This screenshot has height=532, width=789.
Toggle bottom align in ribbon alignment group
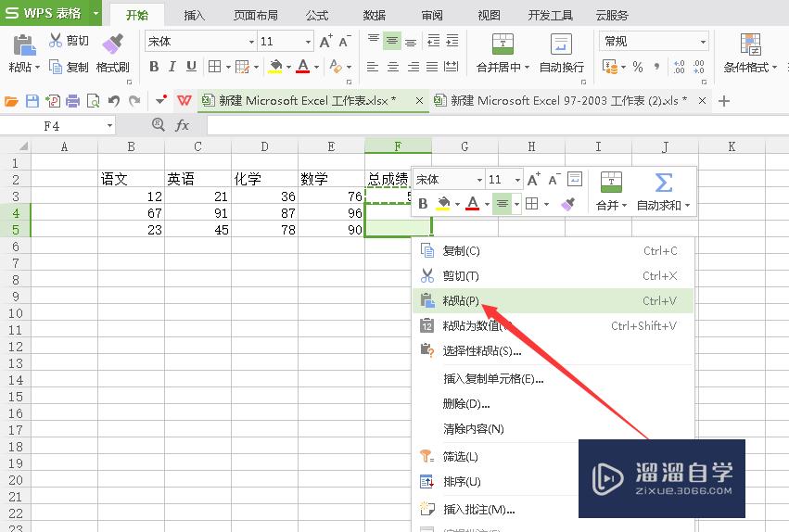tap(411, 41)
